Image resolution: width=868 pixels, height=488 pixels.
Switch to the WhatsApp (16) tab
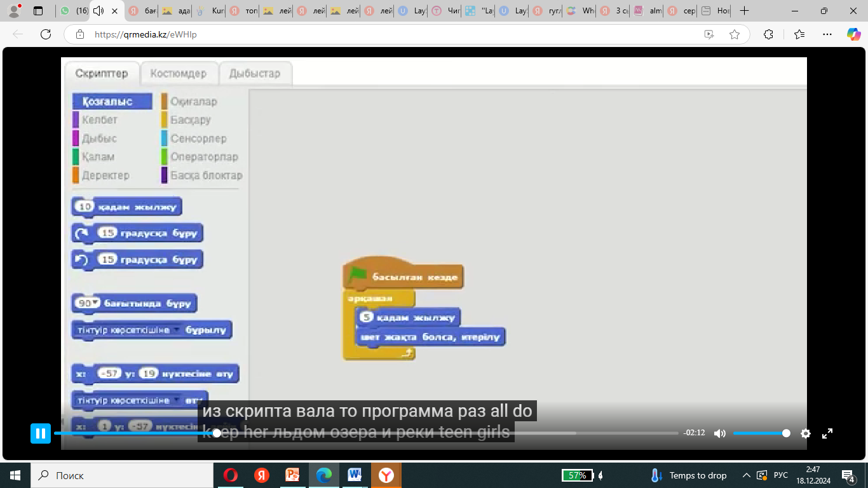point(74,11)
